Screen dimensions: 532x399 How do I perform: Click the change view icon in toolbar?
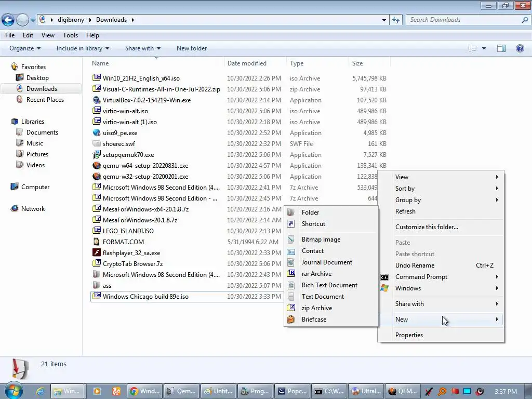(x=473, y=48)
